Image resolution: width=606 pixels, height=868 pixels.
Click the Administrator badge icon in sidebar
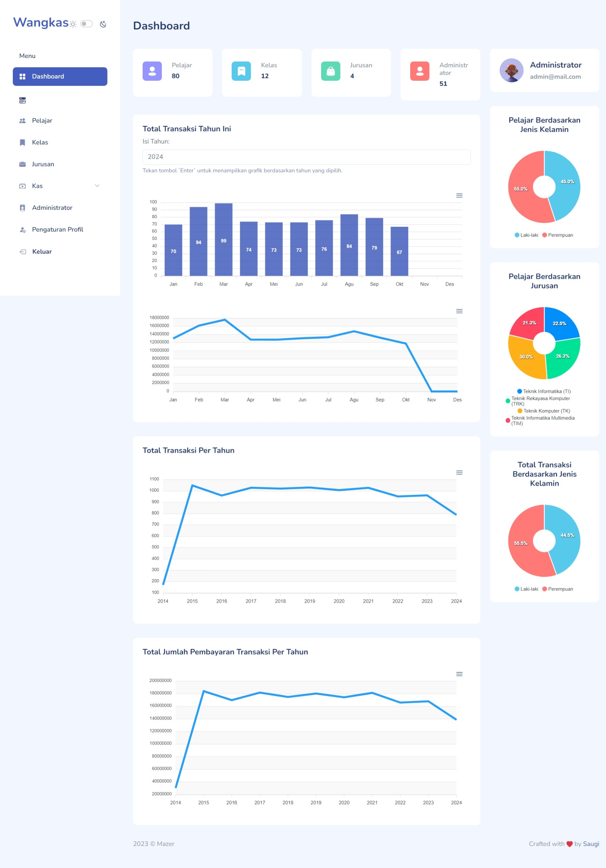click(x=22, y=207)
